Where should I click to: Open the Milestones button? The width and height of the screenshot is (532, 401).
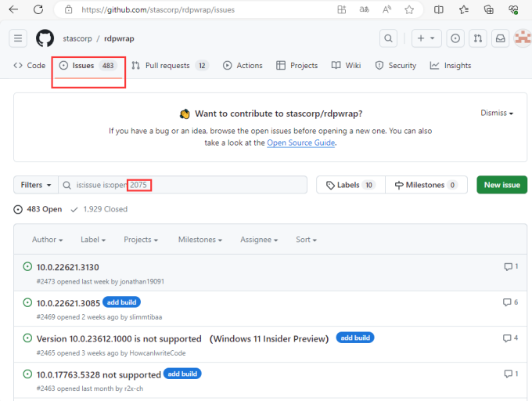(426, 185)
